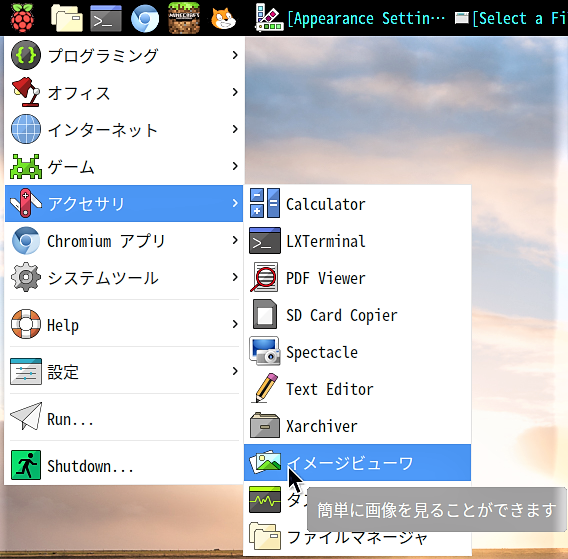
Task: Choose Shutdown... from the main menu
Action: pyautogui.click(x=124, y=466)
